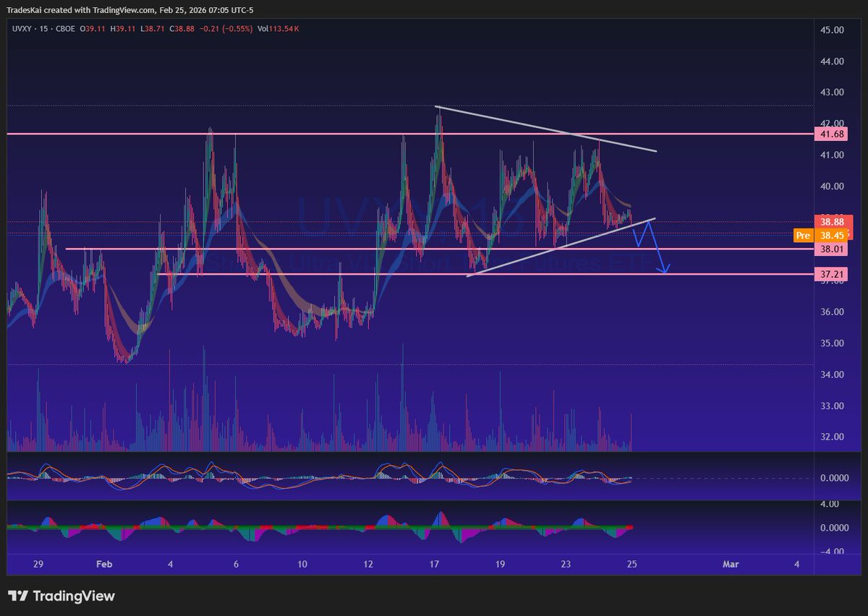Click the TradingView logo below the chart
Screen dimensions: 868x616
[x=62, y=596]
